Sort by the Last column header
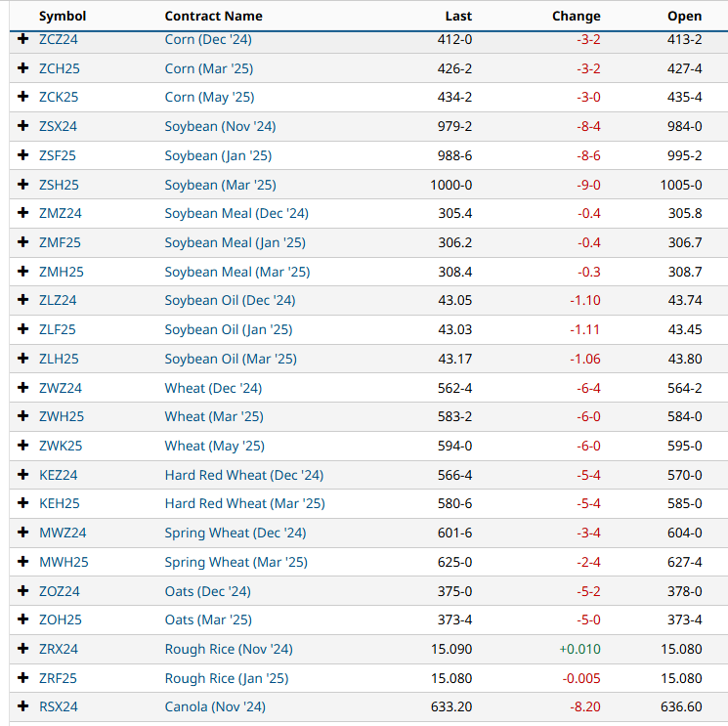This screenshot has height=726, width=728. (458, 17)
